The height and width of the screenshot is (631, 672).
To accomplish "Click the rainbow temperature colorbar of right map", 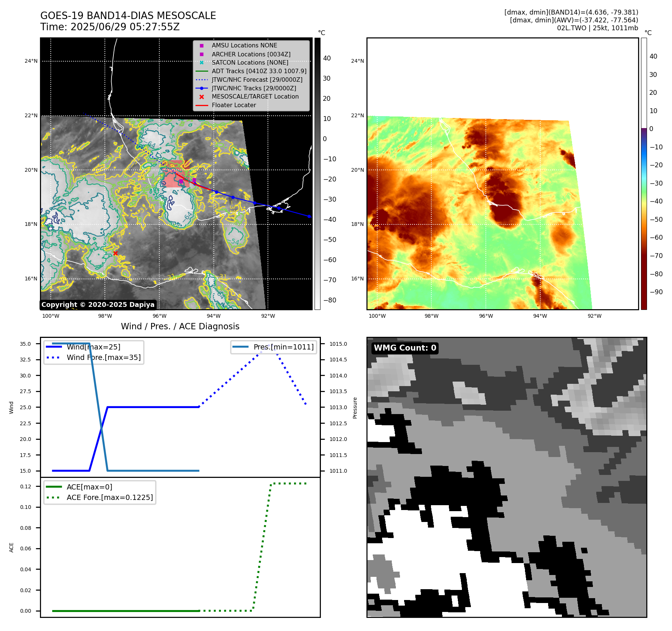I will coord(644,174).
